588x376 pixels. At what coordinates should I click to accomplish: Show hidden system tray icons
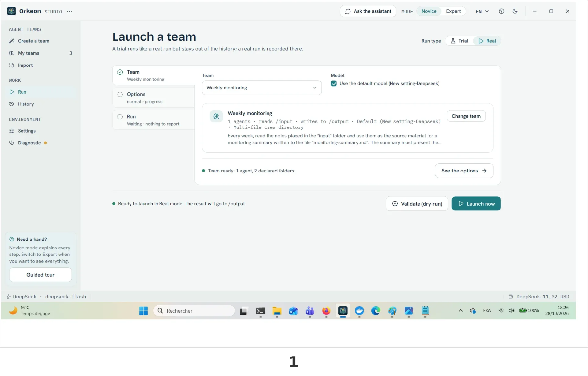click(x=461, y=311)
